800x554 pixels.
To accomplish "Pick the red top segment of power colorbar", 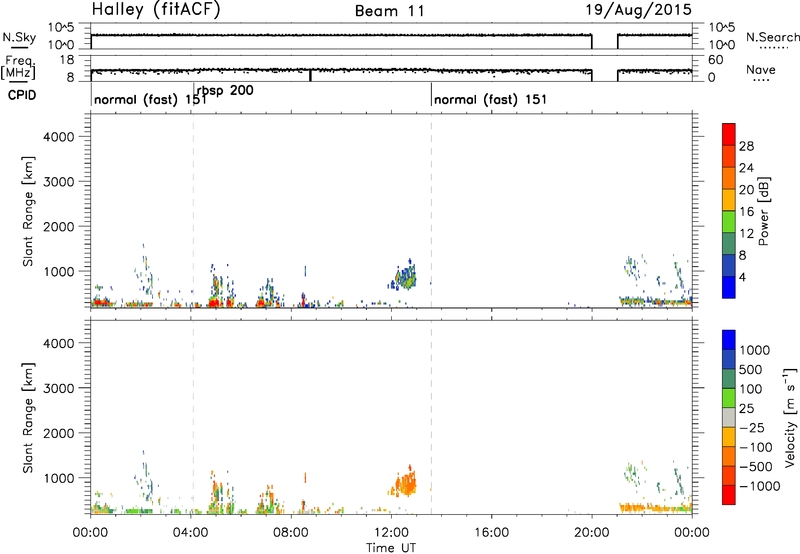I will point(729,134).
